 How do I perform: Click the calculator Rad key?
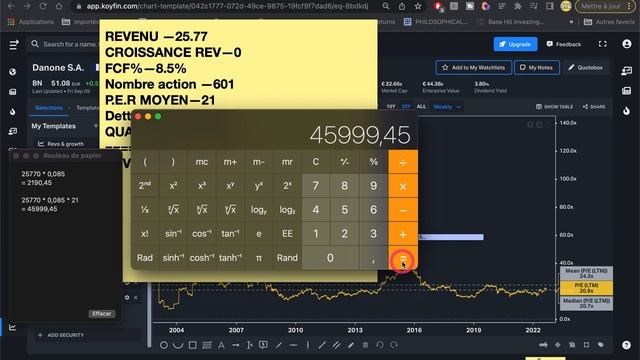coord(145,258)
